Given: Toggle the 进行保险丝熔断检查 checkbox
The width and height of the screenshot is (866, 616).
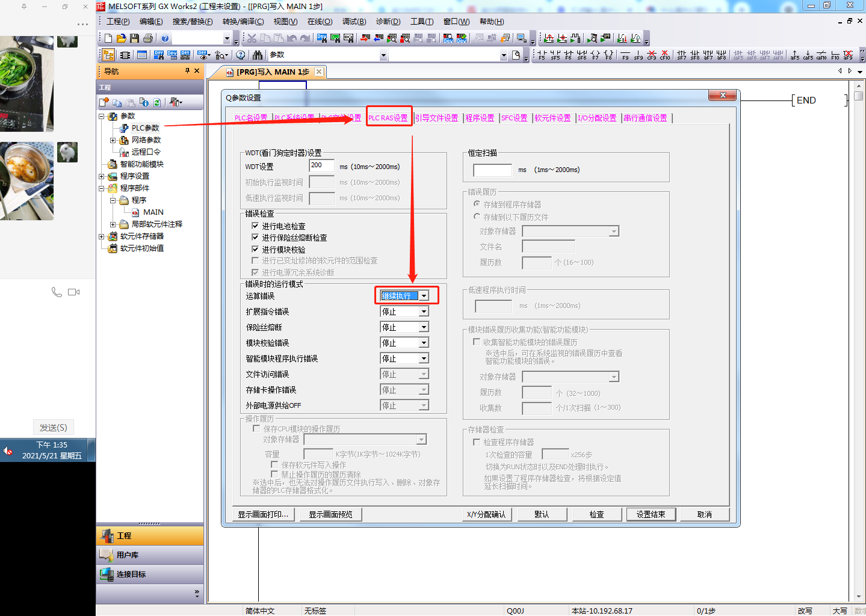Looking at the screenshot, I should 255,237.
